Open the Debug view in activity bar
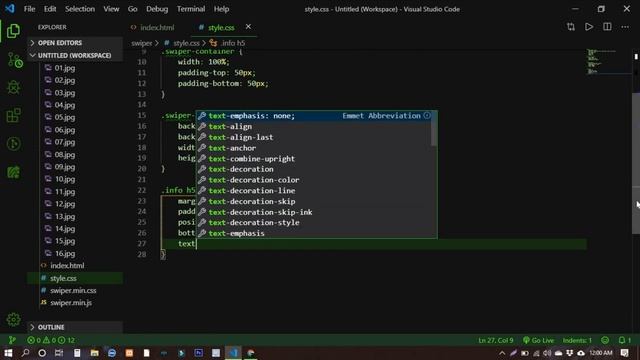The image size is (640, 360). pos(13,87)
